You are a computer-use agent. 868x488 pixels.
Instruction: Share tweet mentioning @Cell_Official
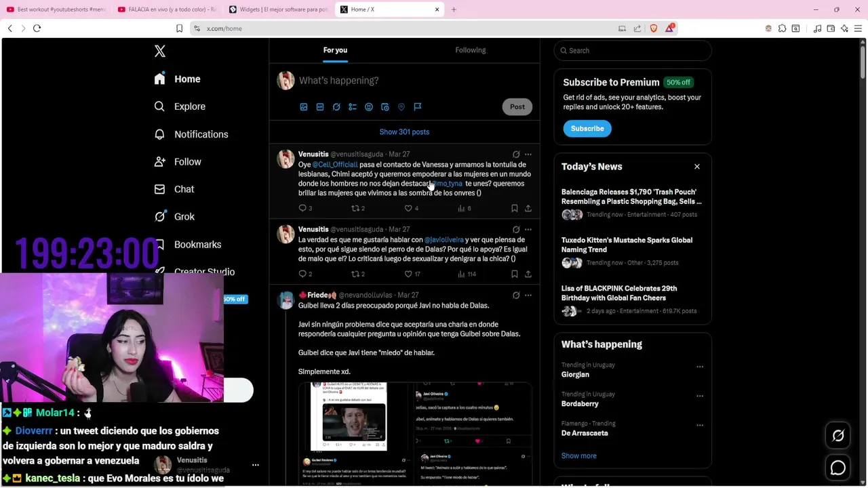[528, 209]
